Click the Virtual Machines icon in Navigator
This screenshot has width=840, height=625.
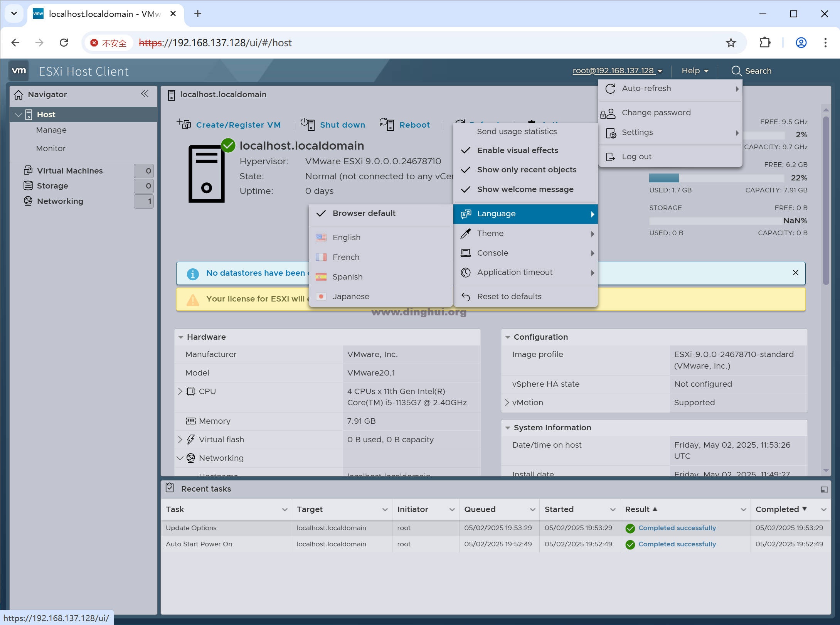click(x=28, y=170)
